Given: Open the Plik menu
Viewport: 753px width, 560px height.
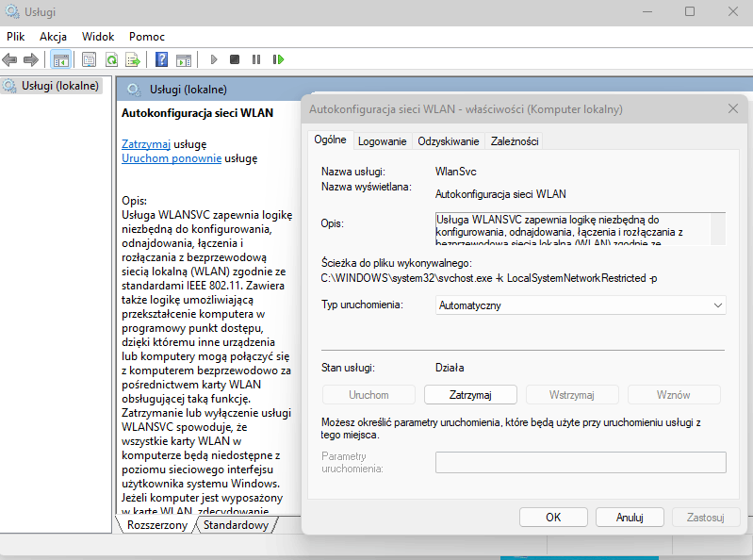Looking at the screenshot, I should (x=16, y=37).
